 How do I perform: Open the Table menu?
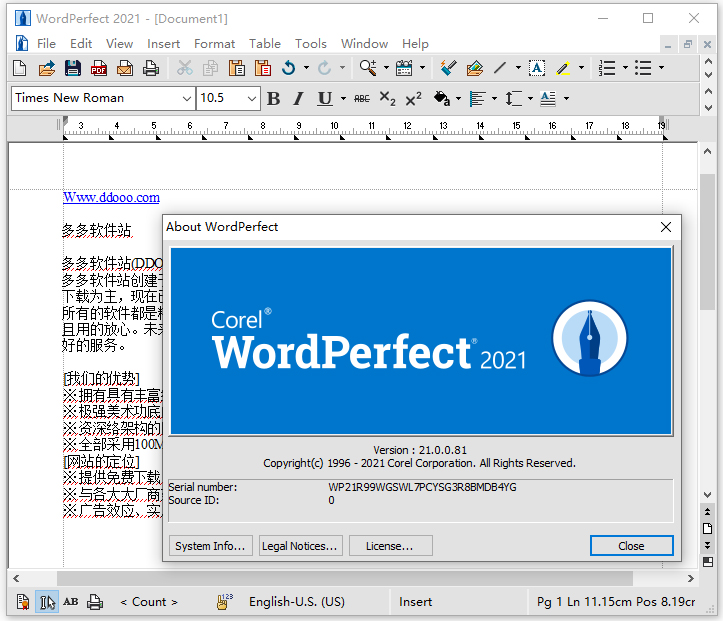pyautogui.click(x=265, y=43)
